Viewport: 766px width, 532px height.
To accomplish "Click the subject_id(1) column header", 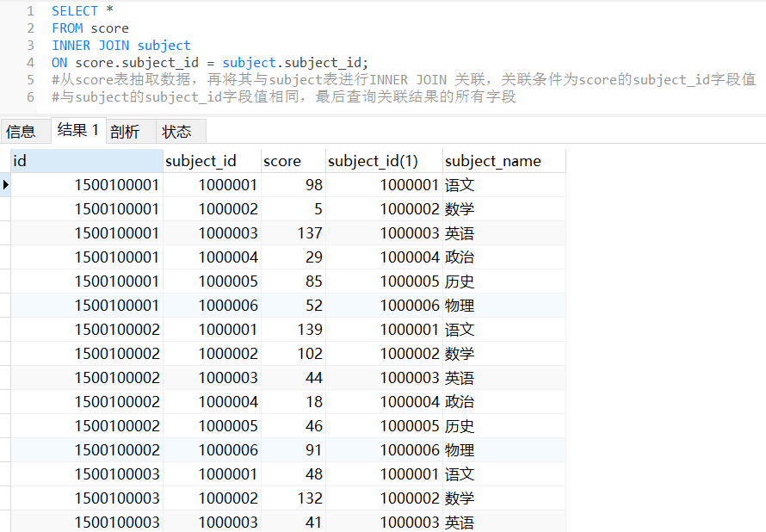I will (384, 161).
